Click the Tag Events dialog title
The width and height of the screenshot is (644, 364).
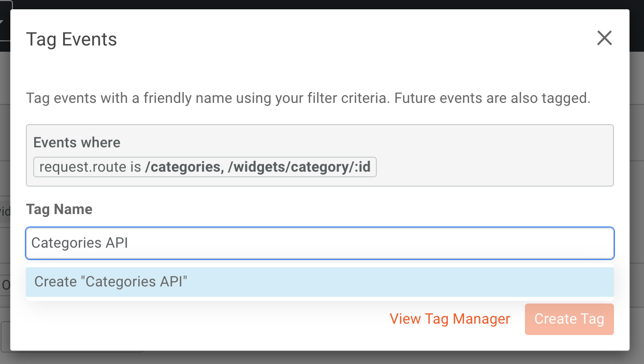click(71, 39)
